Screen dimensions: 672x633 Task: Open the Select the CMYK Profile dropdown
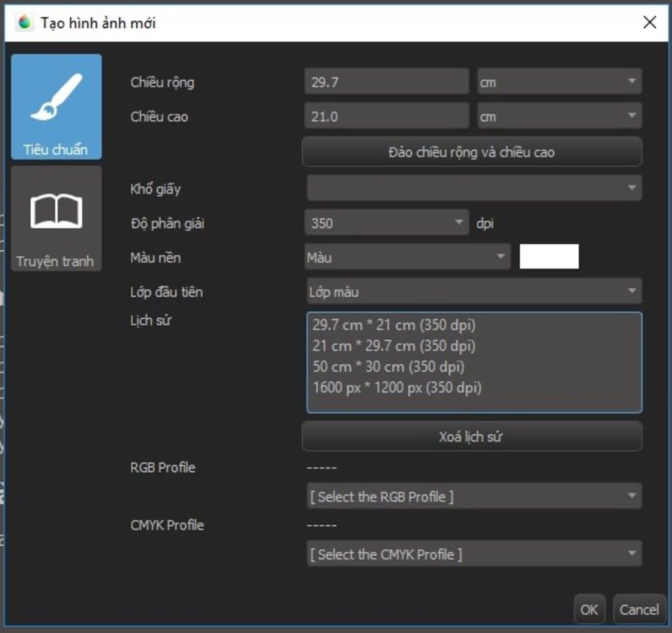coord(474,554)
